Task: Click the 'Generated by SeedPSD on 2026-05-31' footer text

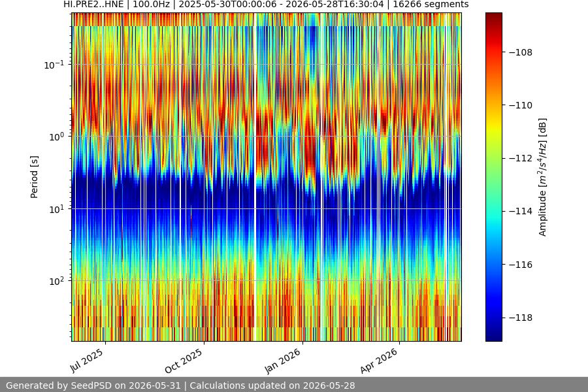Action: (93, 385)
